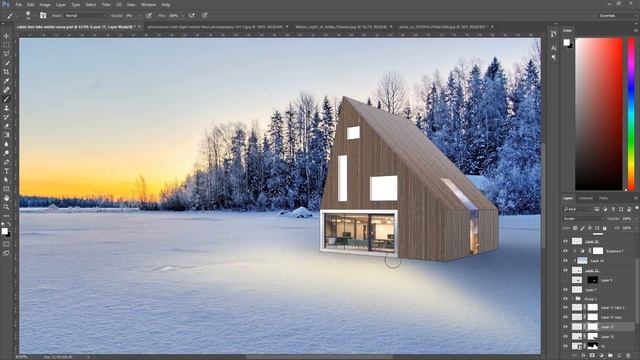Hide the Exposure 7 adjustment layer
This screenshot has height=360, width=640.
point(565,251)
